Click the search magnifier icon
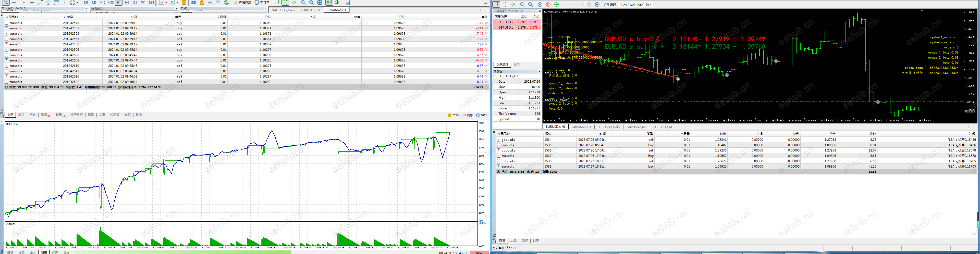 point(485,3)
